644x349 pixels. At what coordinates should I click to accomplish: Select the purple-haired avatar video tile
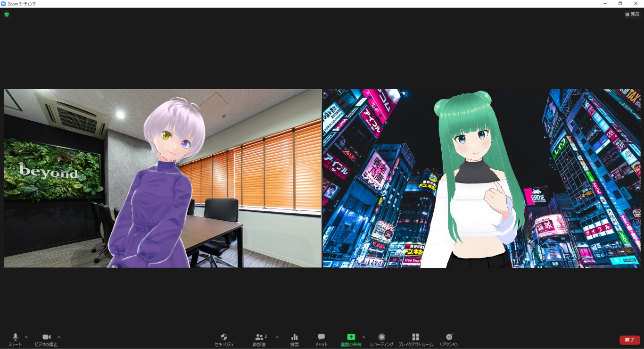[163, 178]
